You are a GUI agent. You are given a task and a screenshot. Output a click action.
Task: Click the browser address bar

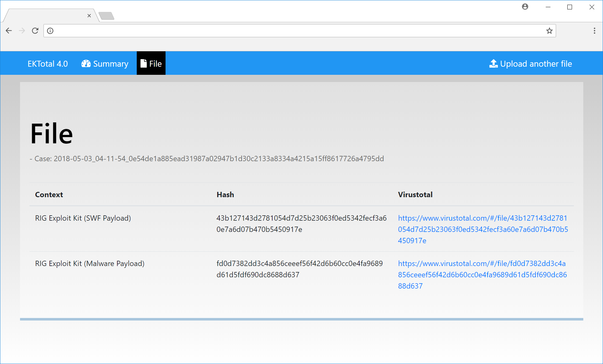(297, 31)
